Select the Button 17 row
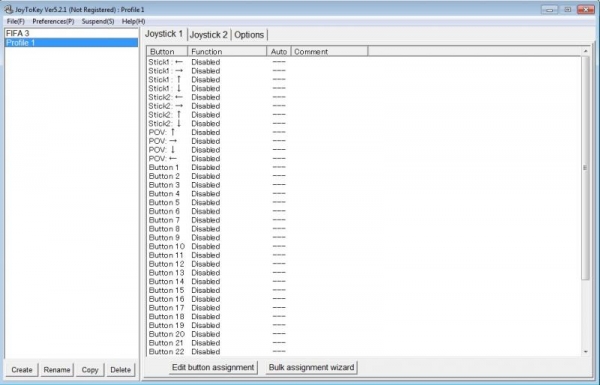 [364, 308]
